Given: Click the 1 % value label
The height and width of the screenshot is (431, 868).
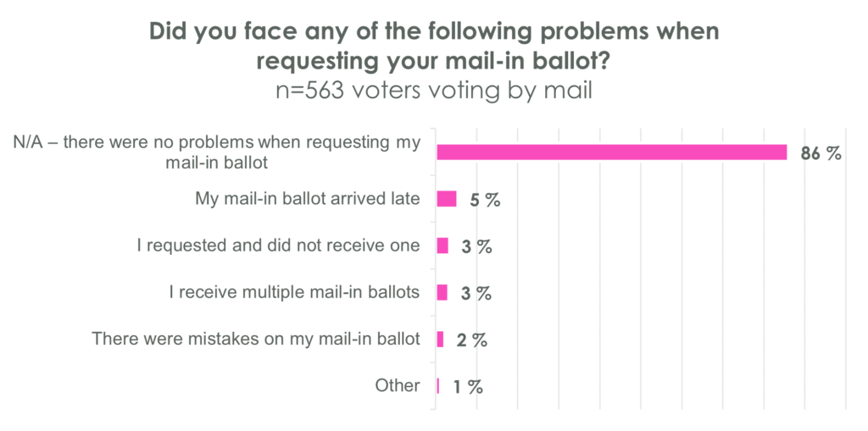Looking at the screenshot, I should point(468,386).
